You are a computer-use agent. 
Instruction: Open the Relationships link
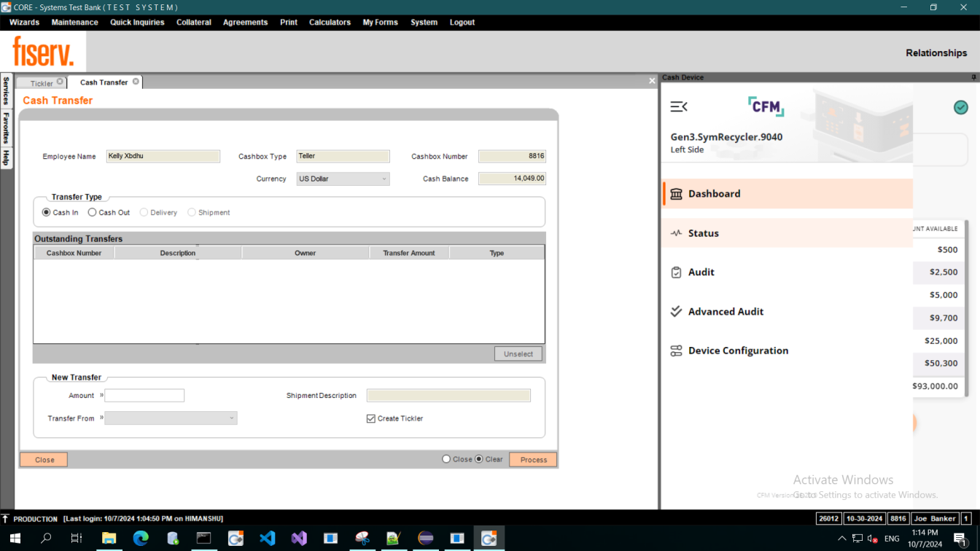[936, 53]
